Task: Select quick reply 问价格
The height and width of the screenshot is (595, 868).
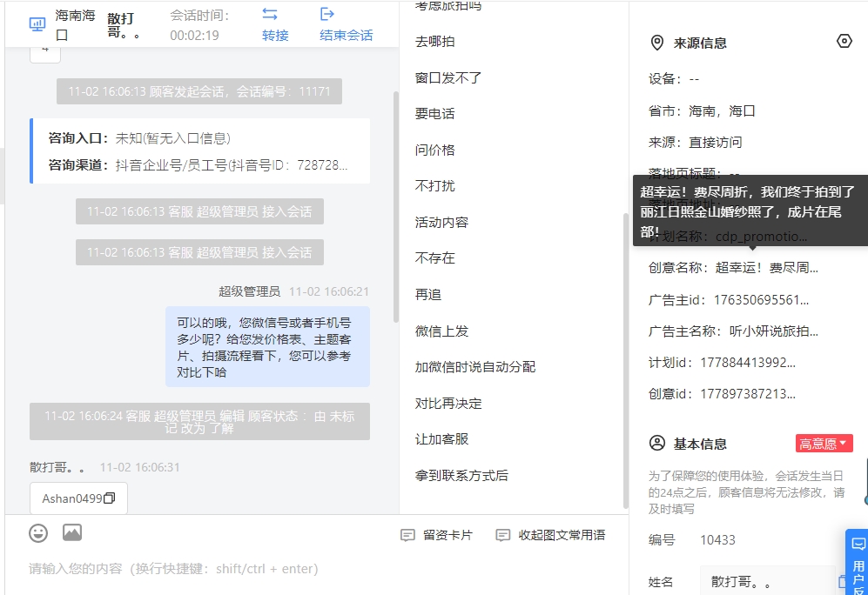Action: [x=435, y=150]
